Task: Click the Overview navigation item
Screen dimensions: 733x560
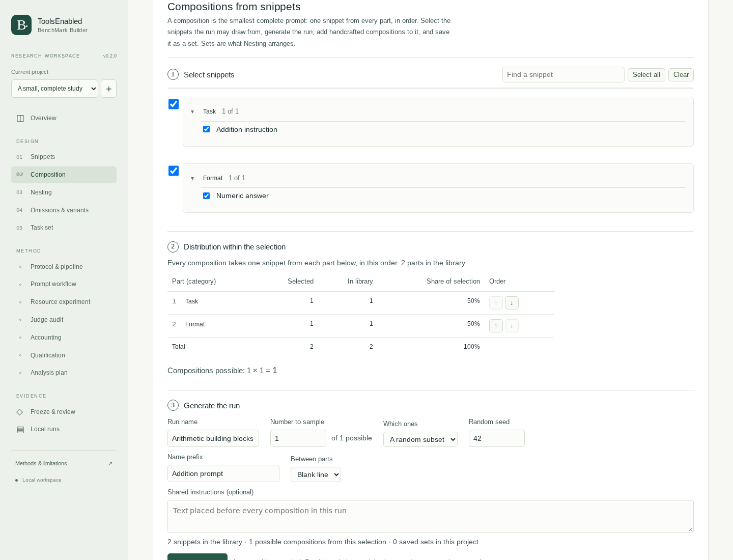Action: [64, 118]
